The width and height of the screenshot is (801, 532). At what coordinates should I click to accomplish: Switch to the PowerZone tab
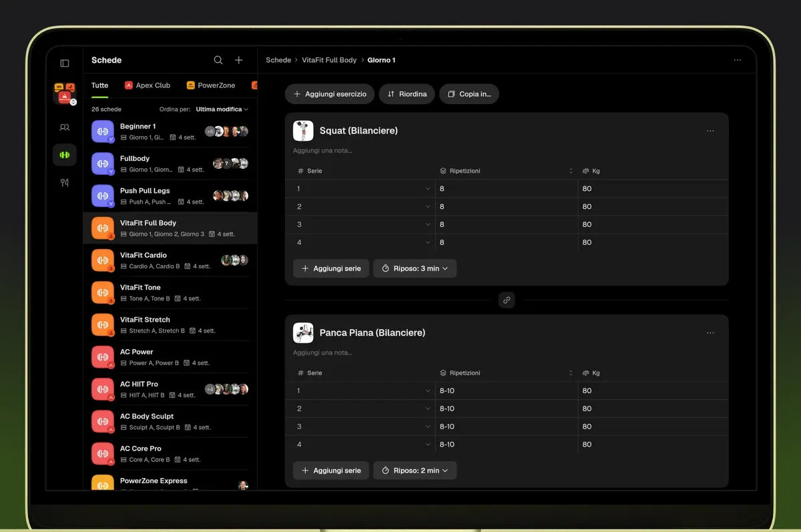211,85
